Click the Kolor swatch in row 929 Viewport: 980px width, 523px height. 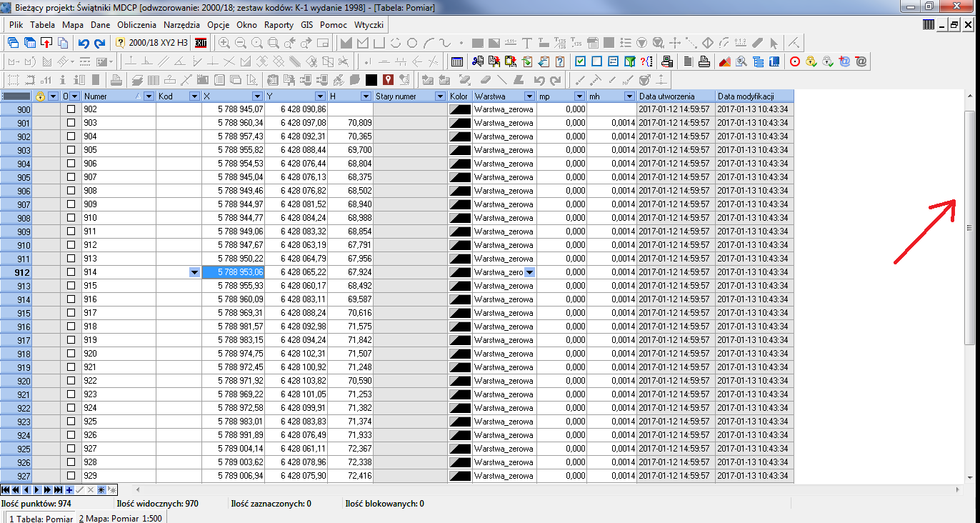pos(460,476)
